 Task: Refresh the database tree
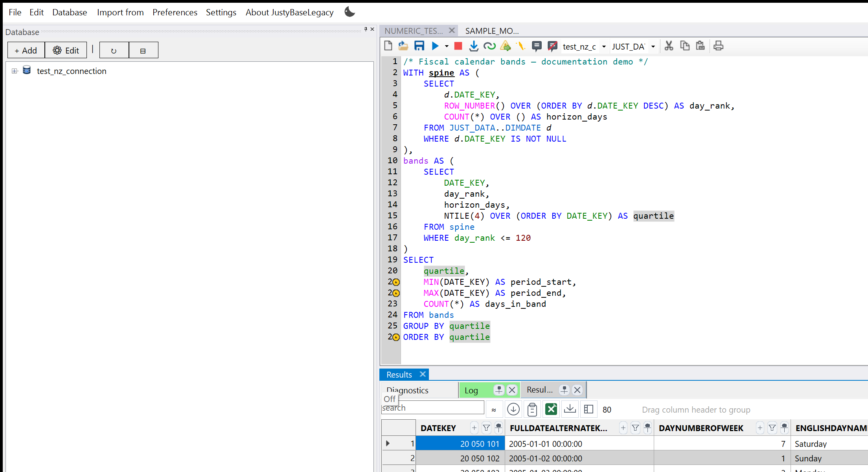pos(114,50)
